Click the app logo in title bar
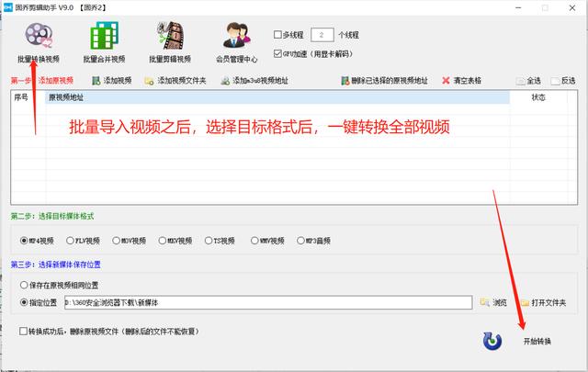588x372 pixels. (8, 7)
